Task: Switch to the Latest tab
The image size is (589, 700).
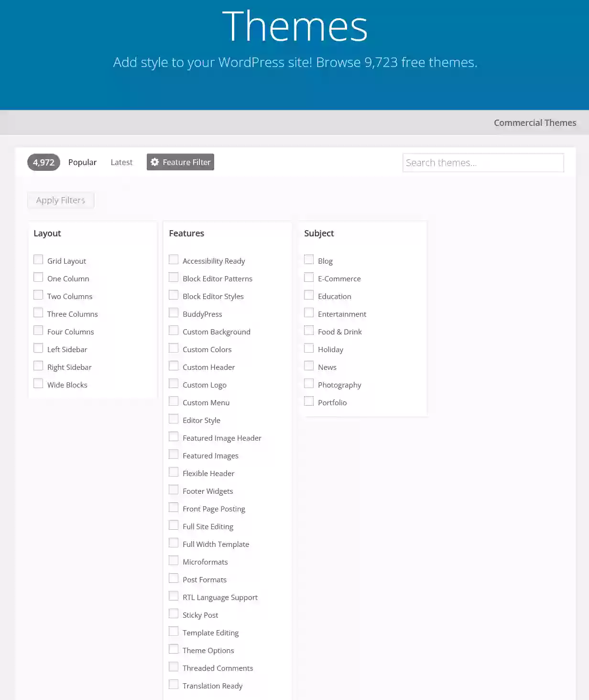Action: point(121,162)
